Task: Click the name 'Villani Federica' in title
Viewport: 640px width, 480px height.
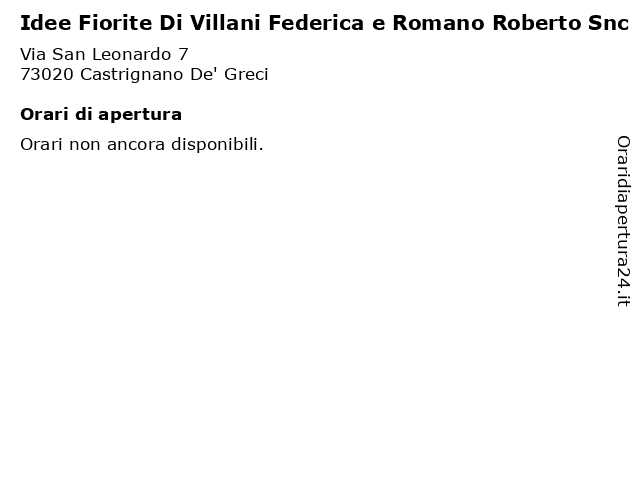Action: [277, 23]
